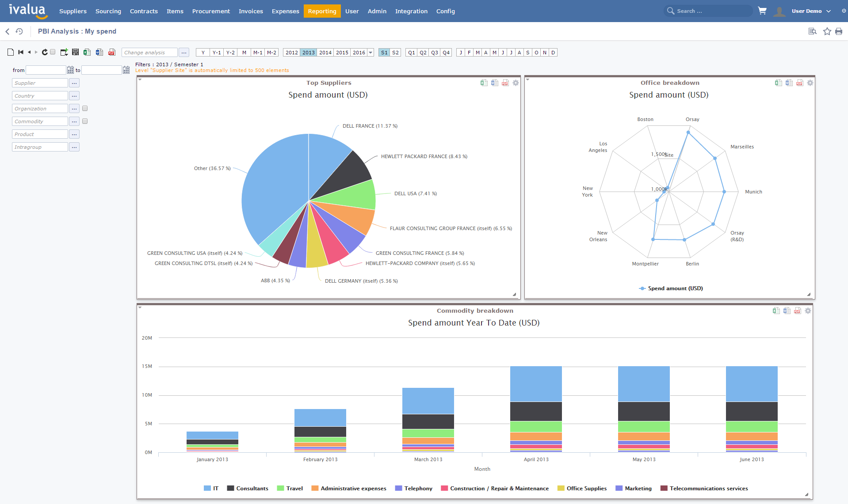This screenshot has height=504, width=848.
Task: Open the document search icon near favorites
Action: [813, 31]
